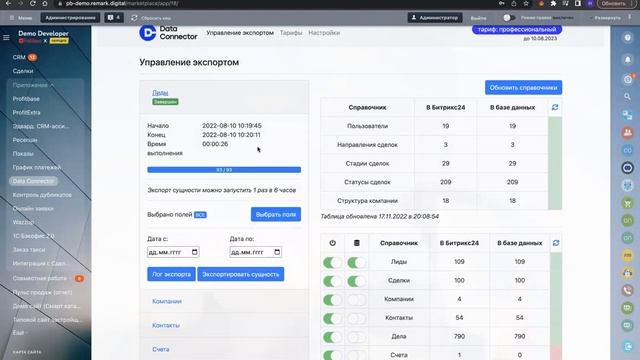
Task: Click the 'Дата по' date field
Action: tap(256, 252)
